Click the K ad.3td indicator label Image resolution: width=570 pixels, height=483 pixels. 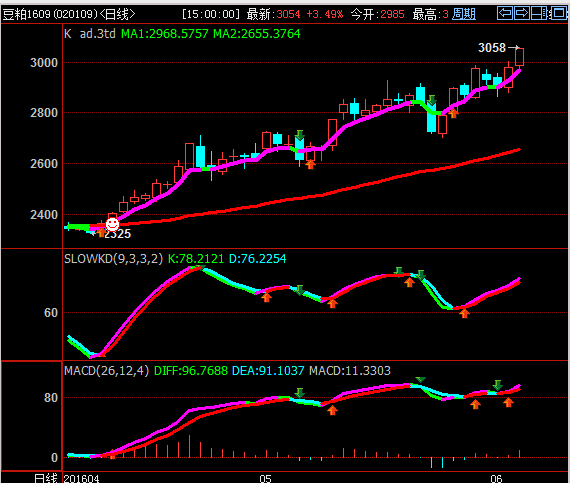(x=90, y=34)
